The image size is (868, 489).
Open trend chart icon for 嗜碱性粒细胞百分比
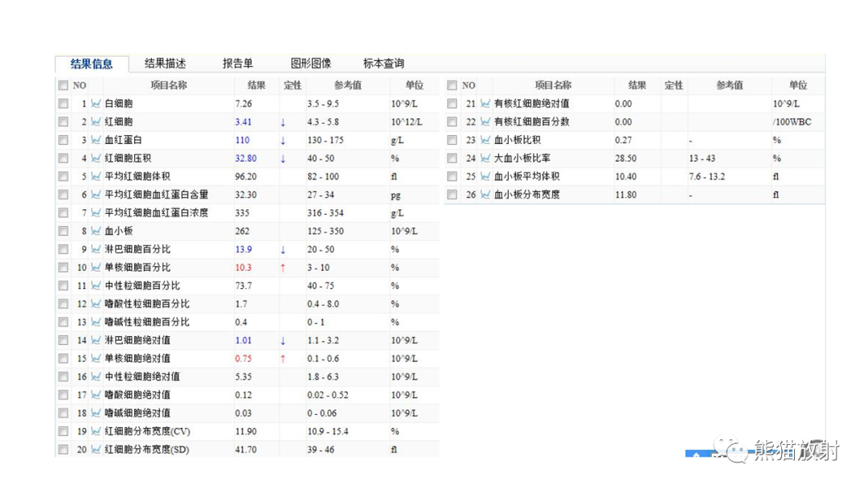(96, 323)
